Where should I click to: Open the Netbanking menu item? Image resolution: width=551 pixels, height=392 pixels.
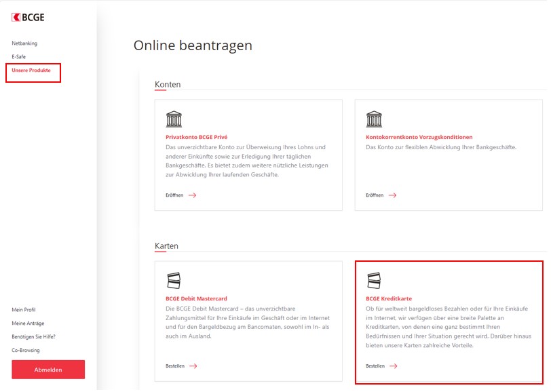24,43
